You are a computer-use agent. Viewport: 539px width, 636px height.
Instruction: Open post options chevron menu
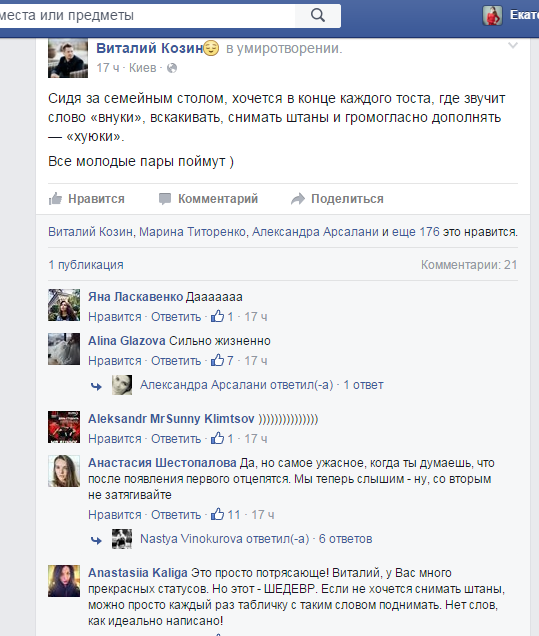click(x=513, y=45)
